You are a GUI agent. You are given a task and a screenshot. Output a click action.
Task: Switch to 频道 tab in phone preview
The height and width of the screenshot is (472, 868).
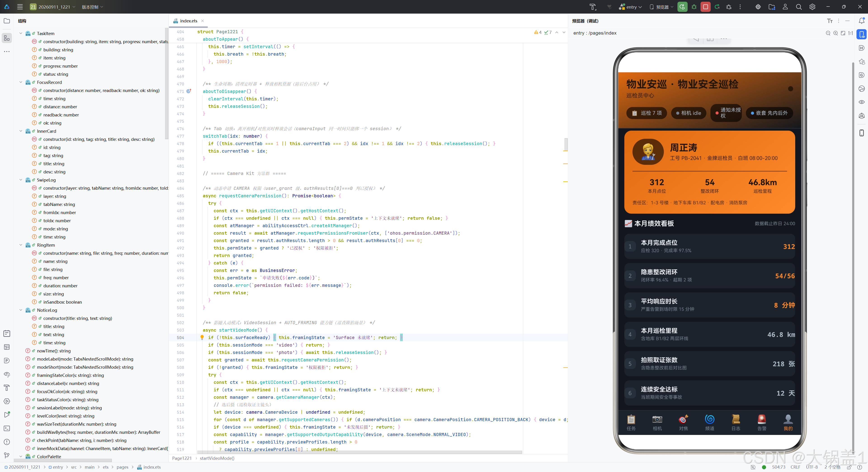pos(710,422)
